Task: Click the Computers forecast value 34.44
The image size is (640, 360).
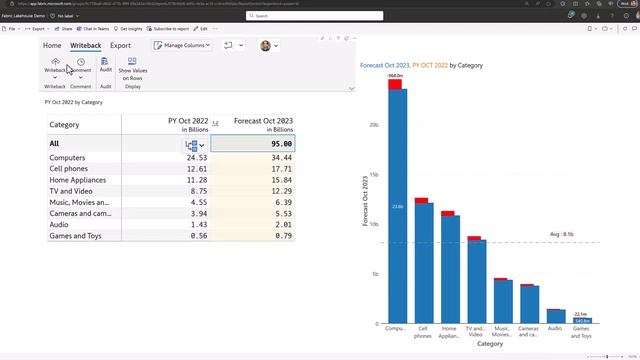Action: [281, 158]
